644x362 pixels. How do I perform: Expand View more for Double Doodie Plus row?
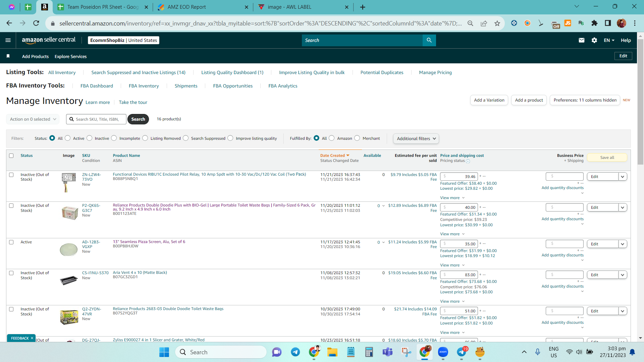(x=452, y=234)
